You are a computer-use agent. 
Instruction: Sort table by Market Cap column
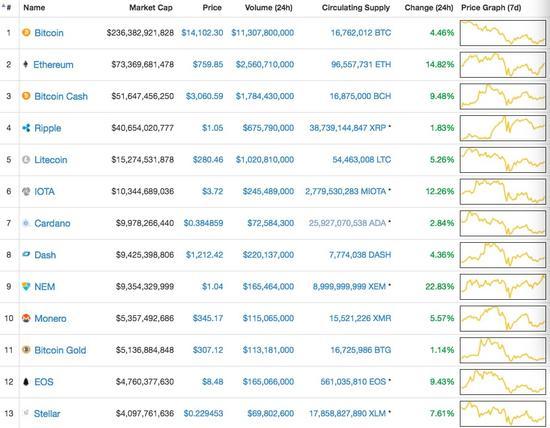click(x=151, y=8)
